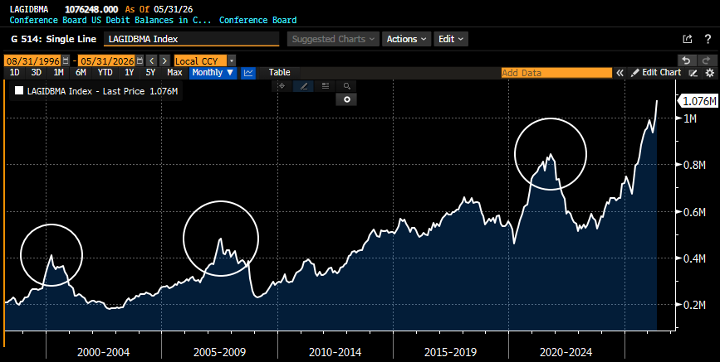The width and height of the screenshot is (720, 362).
Task: Click the 2005-2009 axis label
Action: click(x=219, y=352)
